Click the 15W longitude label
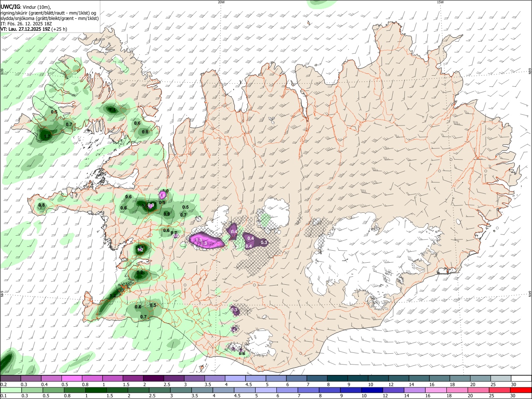This screenshot has height=399, width=532. pyautogui.click(x=440, y=2)
